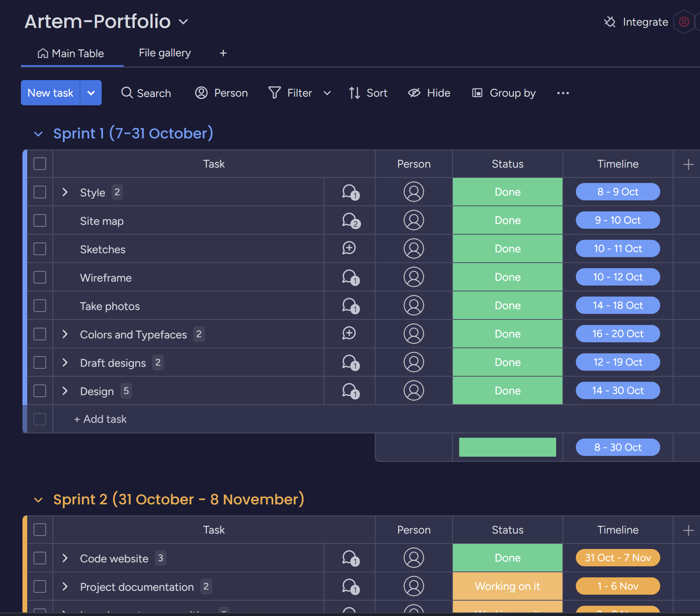Collapse the Sprint 1 group

click(38, 134)
